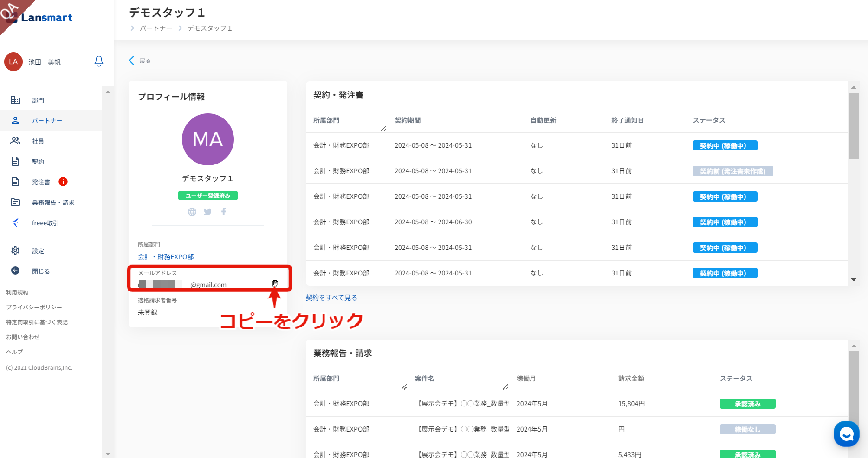
Task: Select contract row 2024-05-08 〜 2024-06-30
Action: 577,222
